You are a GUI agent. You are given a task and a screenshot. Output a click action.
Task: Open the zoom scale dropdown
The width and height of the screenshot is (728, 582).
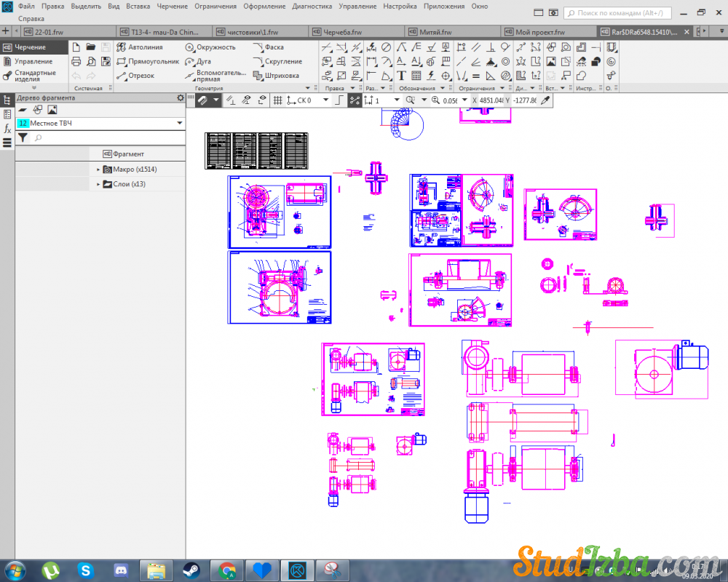point(464,100)
